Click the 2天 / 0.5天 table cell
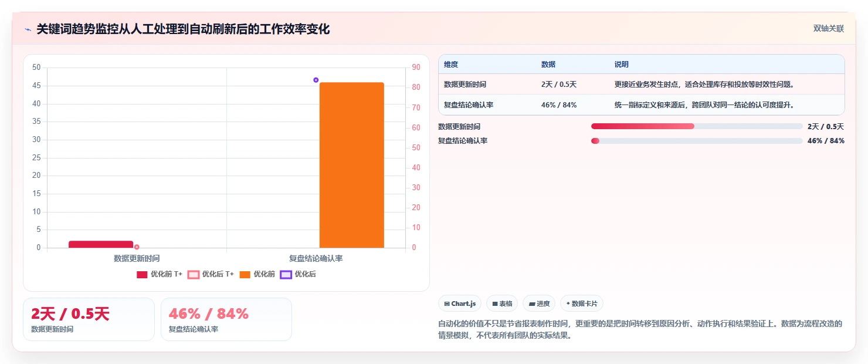Screen dimensions: 868x364 [x=559, y=84]
